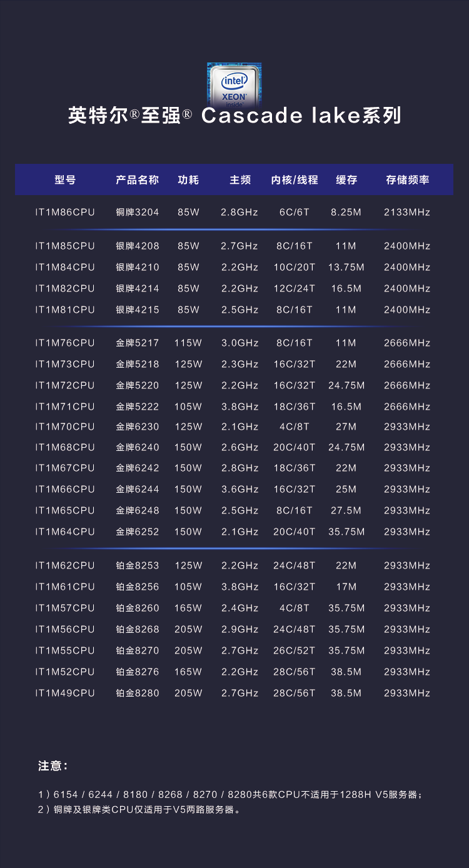
Task: Click the 铜牌3204 product name
Action: [x=138, y=213]
